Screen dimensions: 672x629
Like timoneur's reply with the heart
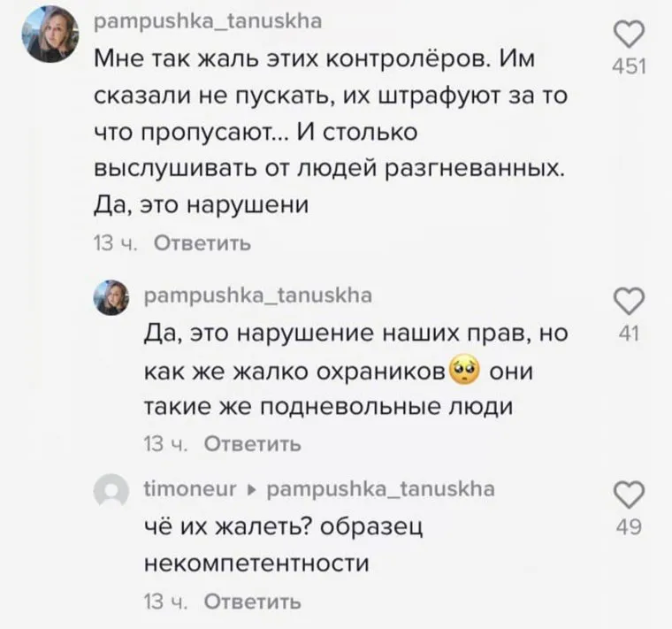(x=628, y=495)
